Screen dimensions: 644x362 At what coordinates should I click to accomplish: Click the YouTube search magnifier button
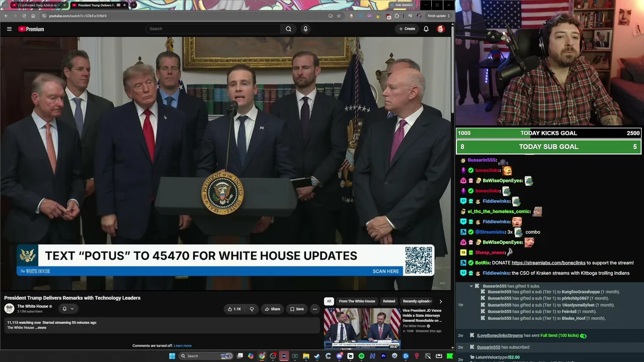288,29
